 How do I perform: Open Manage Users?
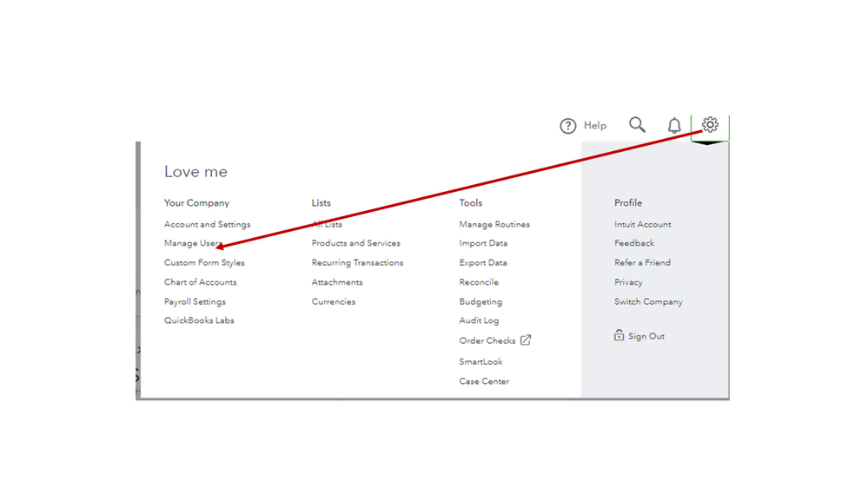[193, 243]
